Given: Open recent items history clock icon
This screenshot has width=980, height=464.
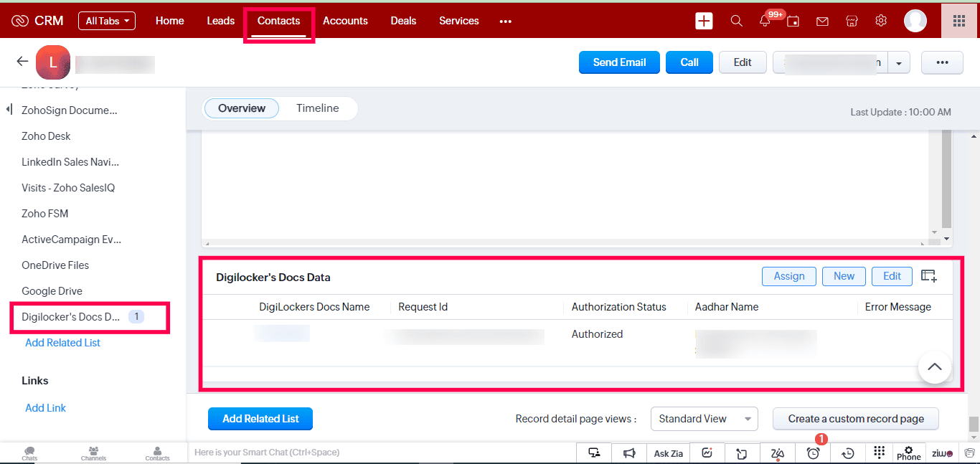Looking at the screenshot, I should pyautogui.click(x=848, y=453).
